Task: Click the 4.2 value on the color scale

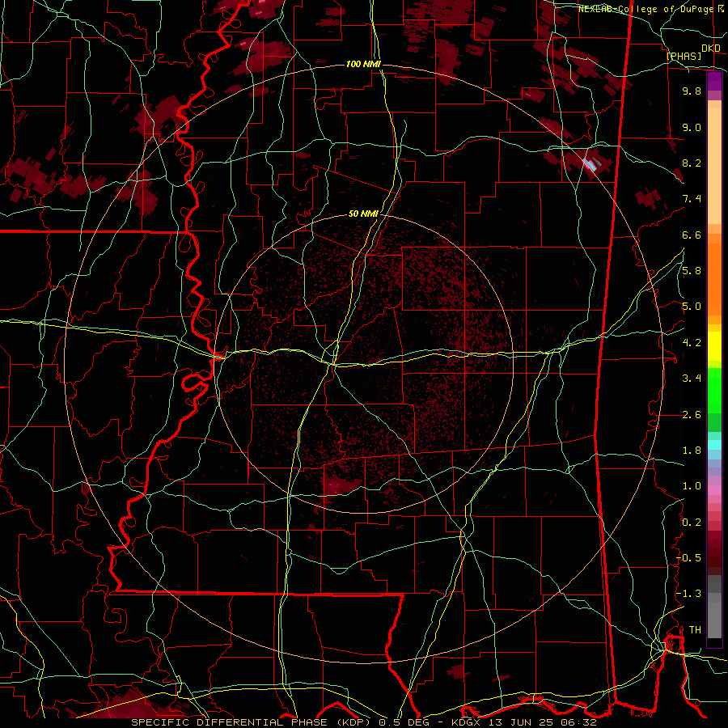Action: click(x=692, y=343)
